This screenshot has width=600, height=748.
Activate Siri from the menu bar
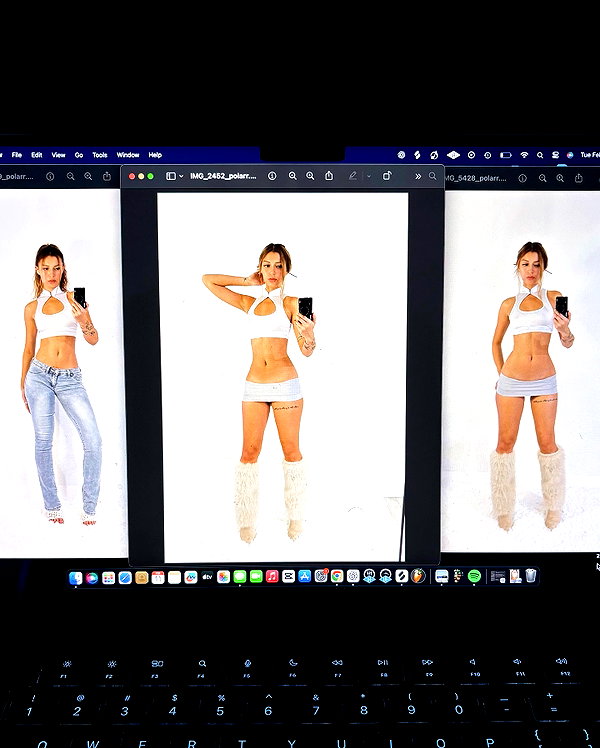[x=570, y=155]
